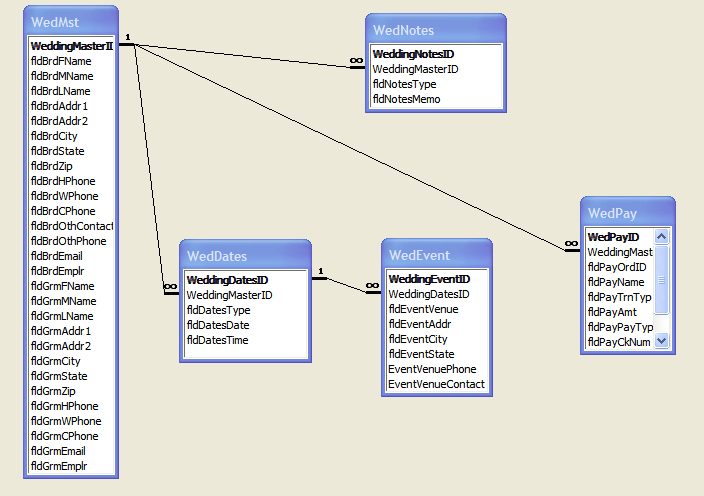
Task: Click fldPayAmt field in WedPay
Action: [612, 312]
